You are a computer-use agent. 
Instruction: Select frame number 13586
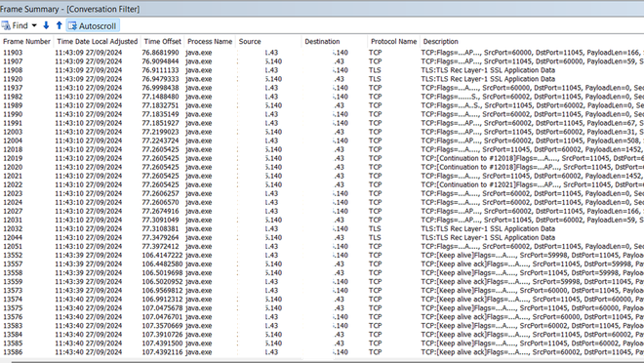tap(13, 352)
